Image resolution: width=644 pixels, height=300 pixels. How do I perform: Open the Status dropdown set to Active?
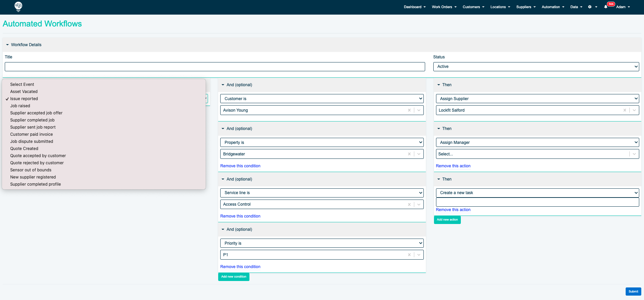pyautogui.click(x=536, y=67)
